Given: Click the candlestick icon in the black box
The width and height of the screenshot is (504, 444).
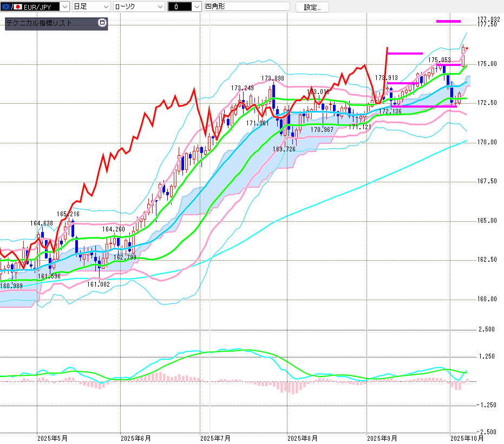Looking at the screenshot, I should 178,7.
